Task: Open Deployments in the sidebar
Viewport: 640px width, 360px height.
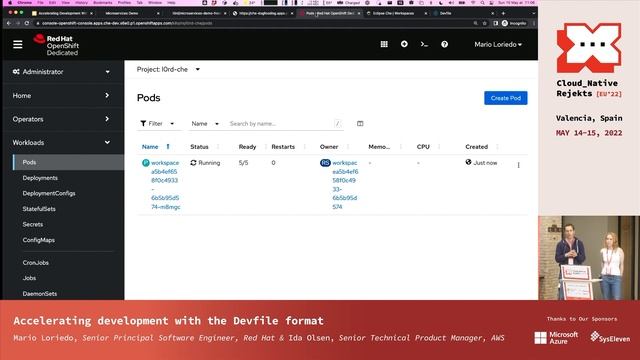Action: 40,178
